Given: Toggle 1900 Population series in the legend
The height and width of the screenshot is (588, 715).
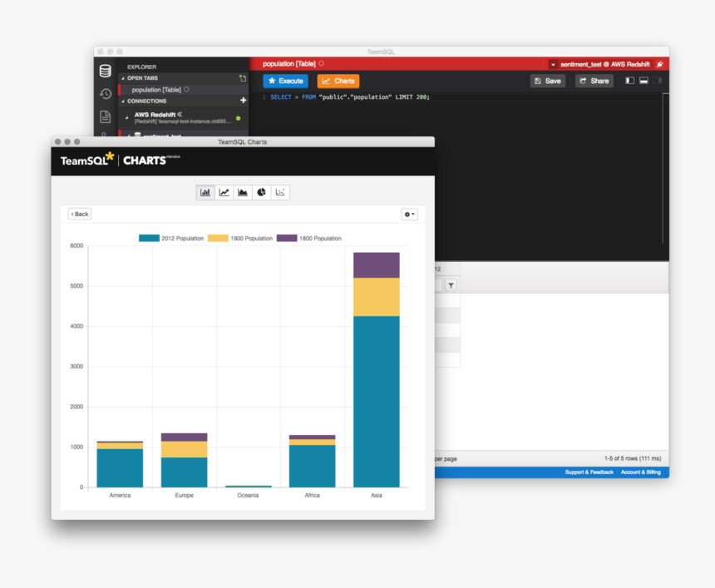Looking at the screenshot, I should [x=239, y=238].
